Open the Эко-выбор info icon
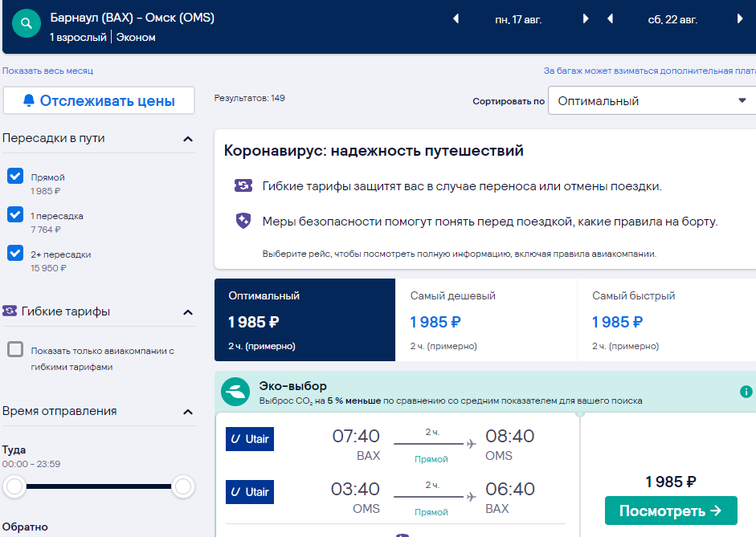The width and height of the screenshot is (756, 537). click(746, 392)
